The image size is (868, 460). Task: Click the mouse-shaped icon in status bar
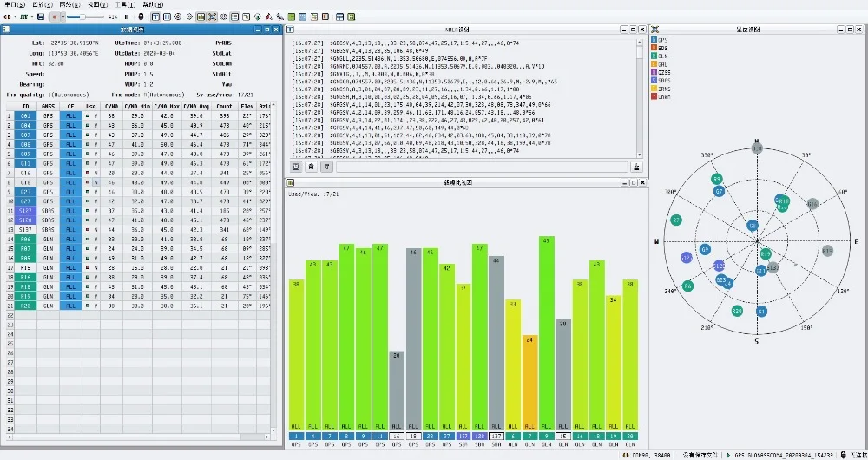tap(843, 455)
